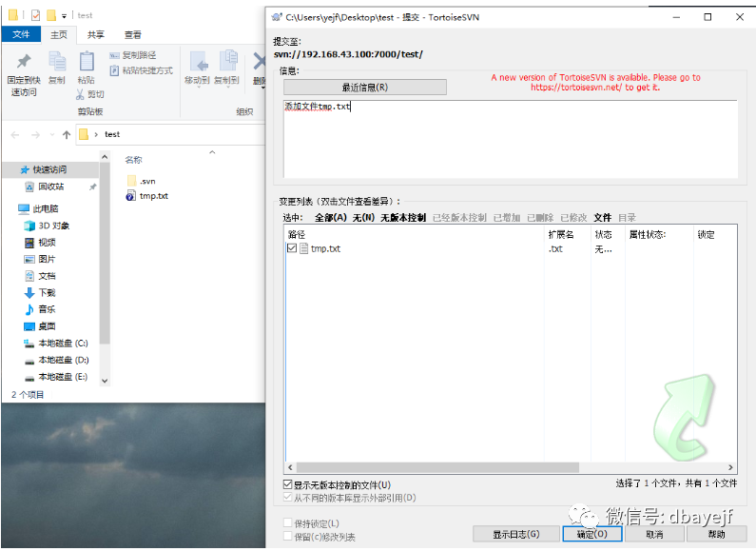This screenshot has width=756, height=551.
Task: Click change list horizontal scroll right arrow
Action: [731, 467]
